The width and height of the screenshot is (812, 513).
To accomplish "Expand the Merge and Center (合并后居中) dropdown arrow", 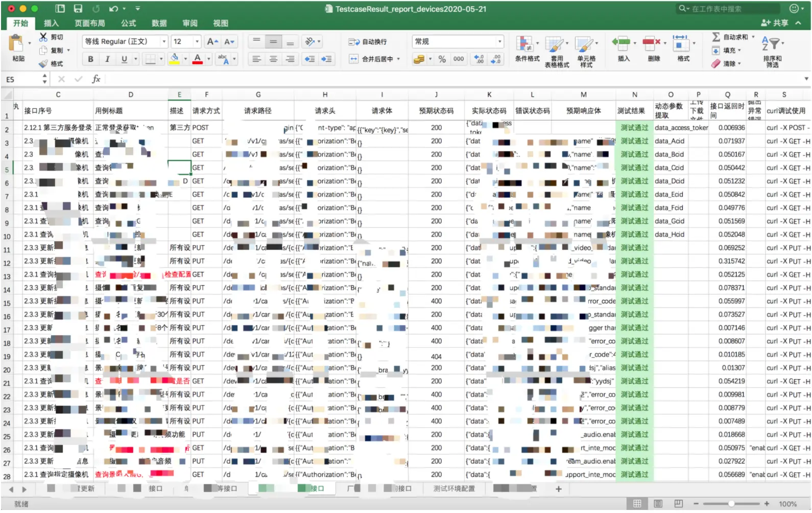I will coord(398,59).
